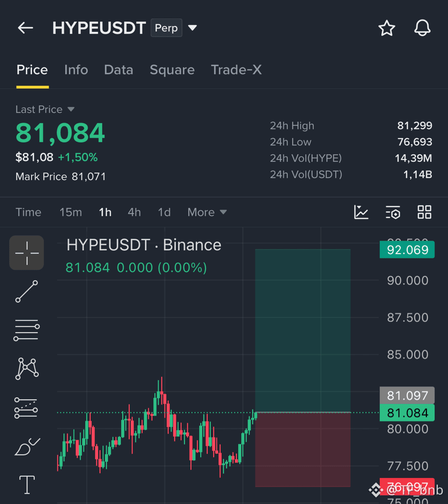This screenshot has width=448, height=504.
Task: Open price alerts bell icon
Action: tap(422, 28)
